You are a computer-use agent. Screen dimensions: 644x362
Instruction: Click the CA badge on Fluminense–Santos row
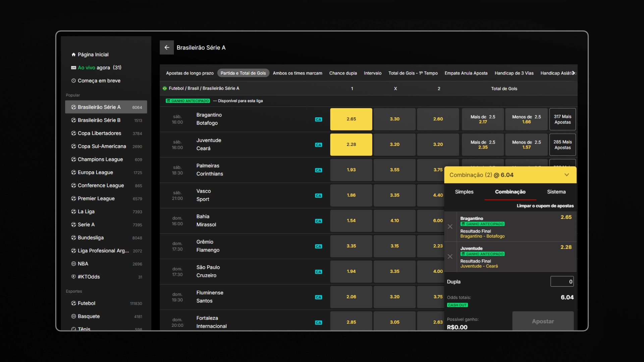point(318,297)
